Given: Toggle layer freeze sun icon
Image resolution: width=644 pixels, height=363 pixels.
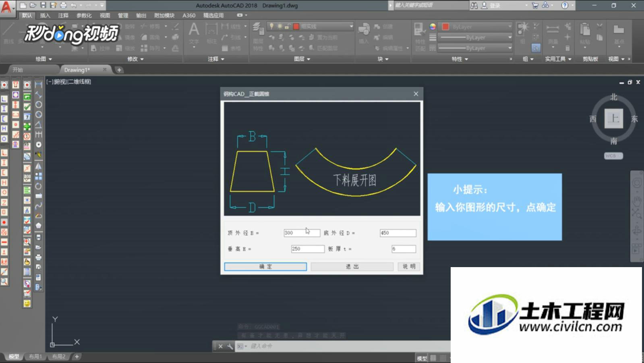Looking at the screenshot, I should pos(280,26).
